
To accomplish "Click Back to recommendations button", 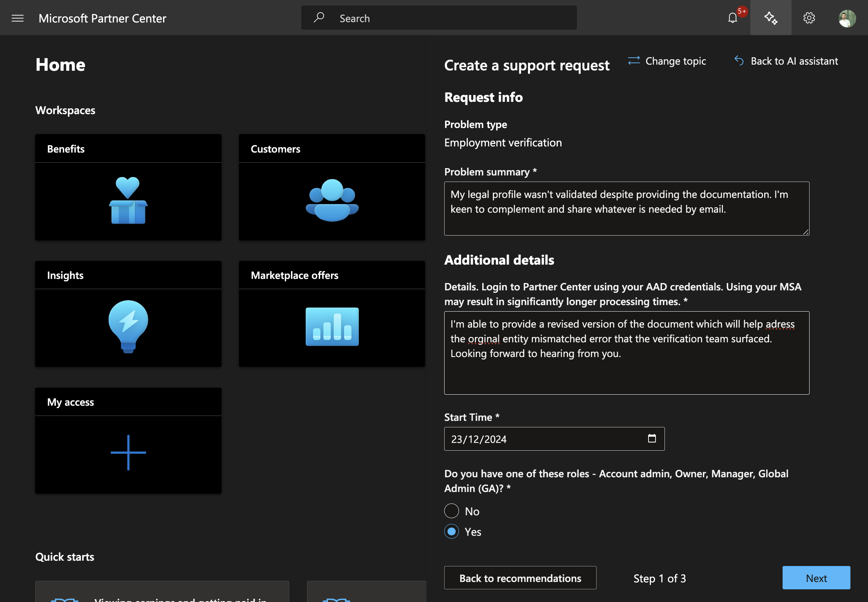I will 520,578.
